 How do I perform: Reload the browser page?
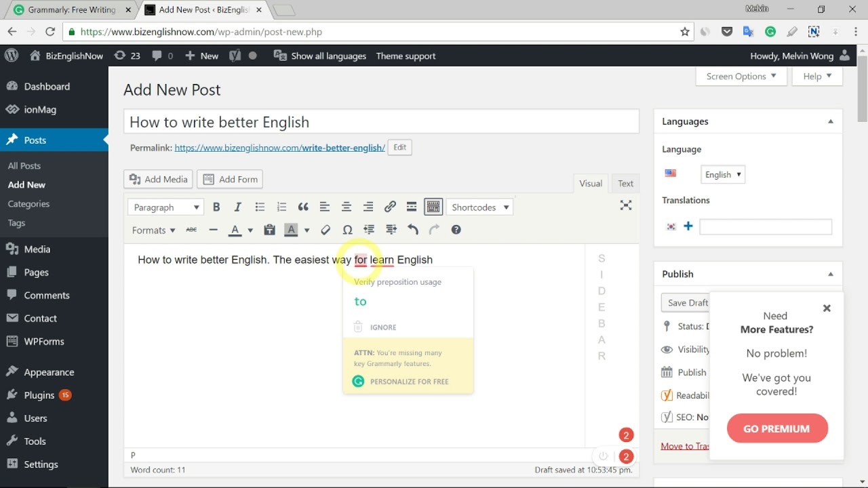click(x=50, y=32)
